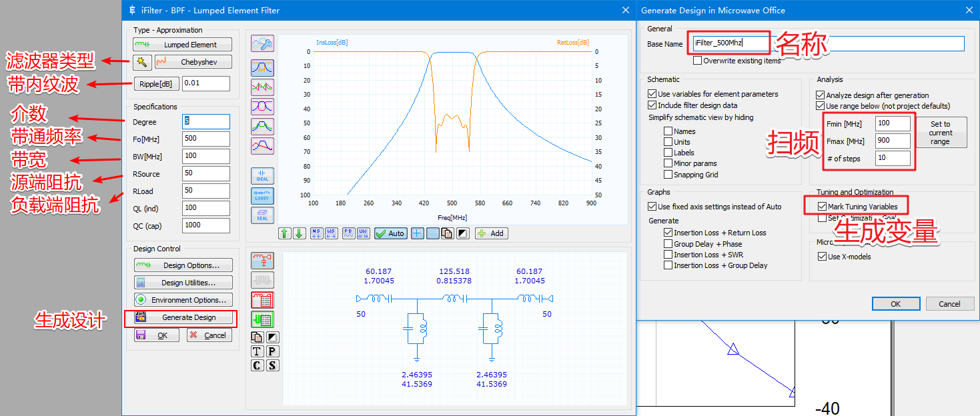
Task: Select insertion loss and return loss chart icon
Action: (x=262, y=67)
